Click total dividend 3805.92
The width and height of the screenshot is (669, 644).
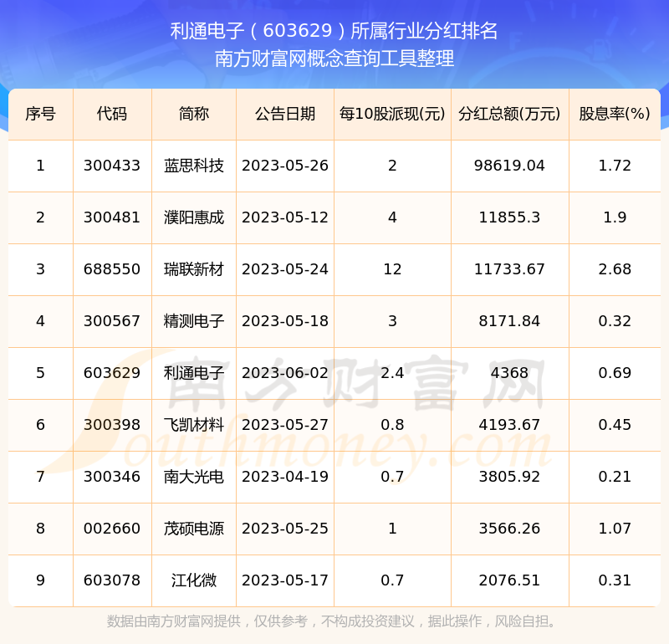coord(509,477)
